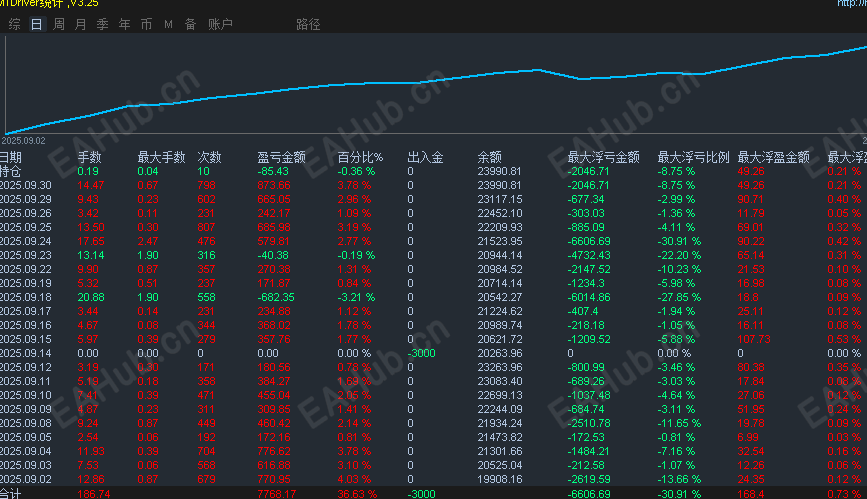Click the 百分比% column header
This screenshot has height=499, width=867.
pos(360,158)
